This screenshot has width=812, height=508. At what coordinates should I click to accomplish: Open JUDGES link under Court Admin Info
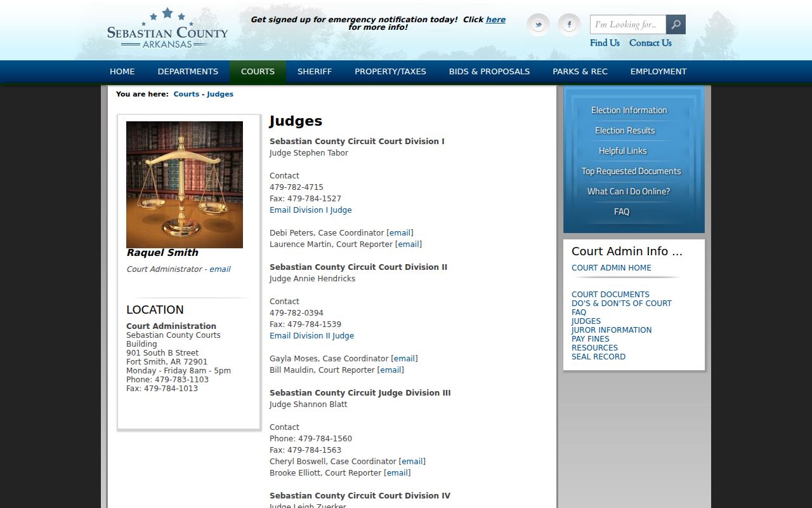tap(586, 321)
